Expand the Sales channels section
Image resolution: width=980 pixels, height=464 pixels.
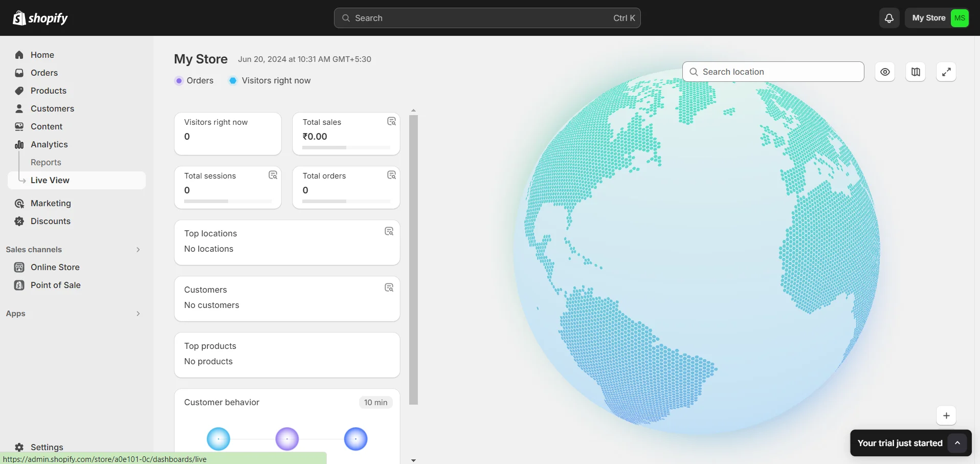pos(138,249)
